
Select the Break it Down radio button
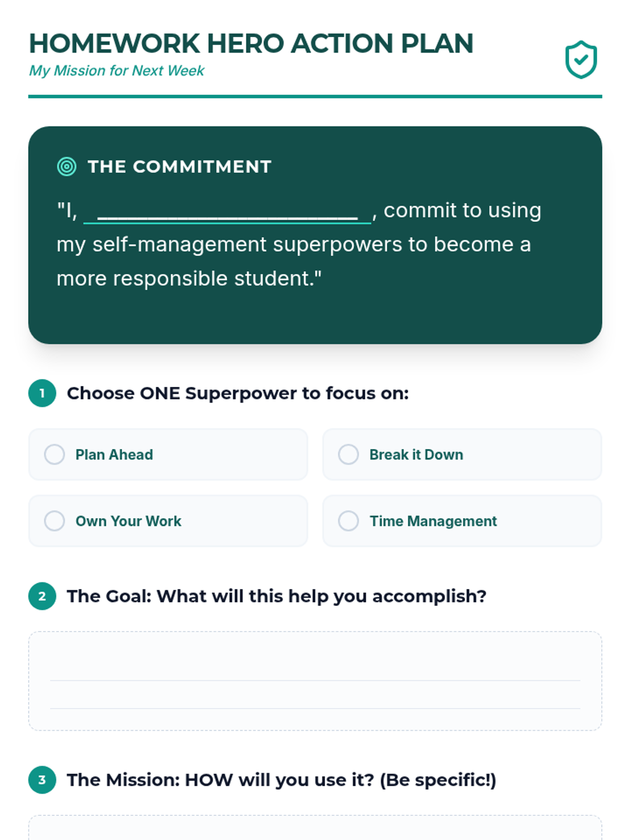(349, 455)
